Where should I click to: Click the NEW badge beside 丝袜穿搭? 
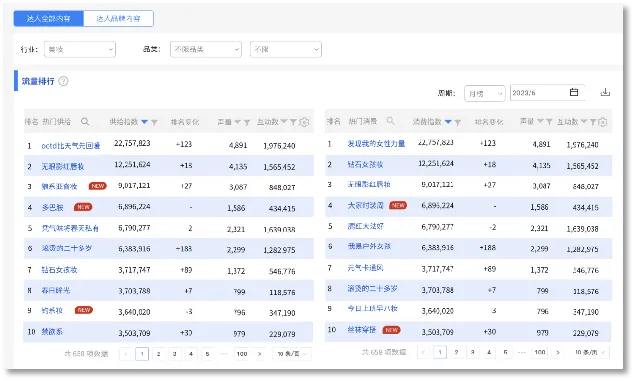pos(391,330)
